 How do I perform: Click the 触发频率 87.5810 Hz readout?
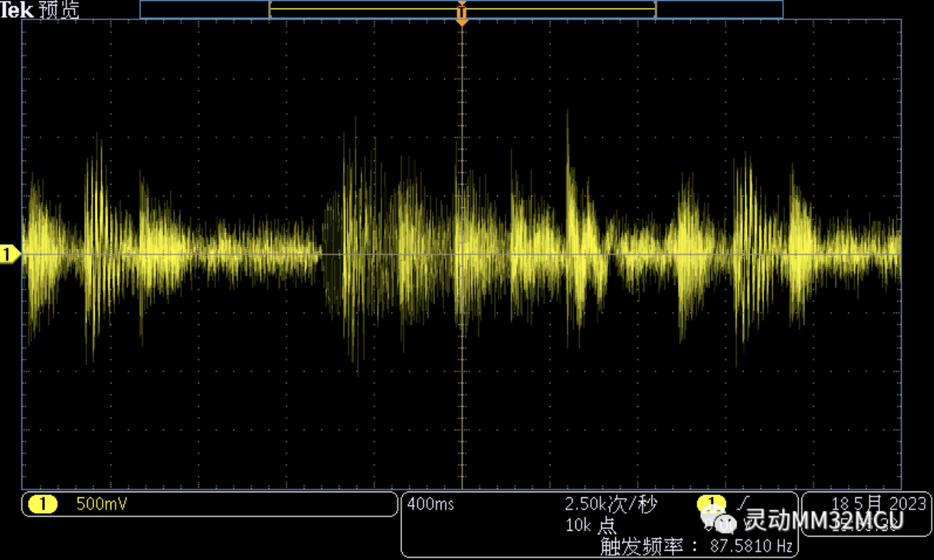[x=697, y=546]
